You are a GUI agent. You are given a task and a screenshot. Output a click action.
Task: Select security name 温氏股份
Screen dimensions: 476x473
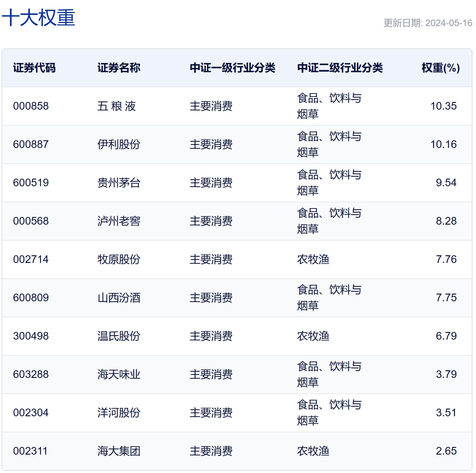tap(119, 336)
